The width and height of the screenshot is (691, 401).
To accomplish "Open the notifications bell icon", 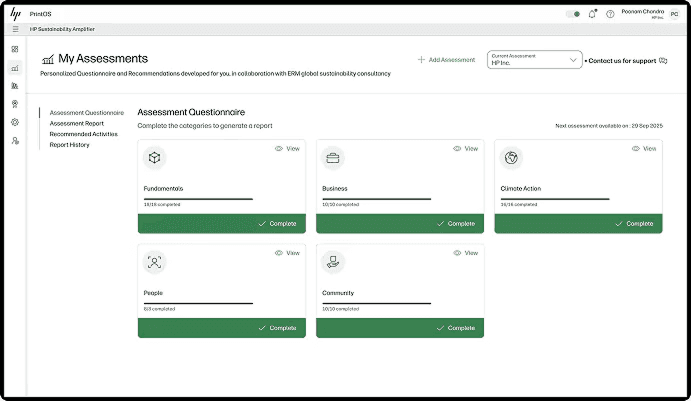I will point(592,14).
